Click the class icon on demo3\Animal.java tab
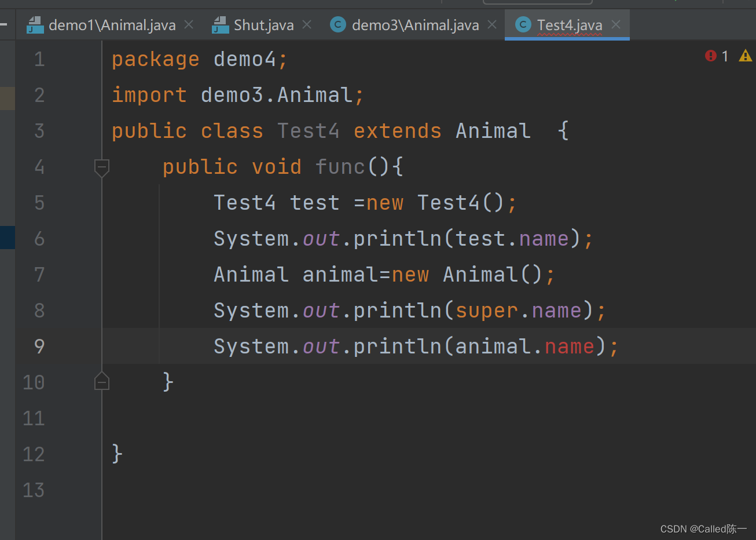 tap(337, 24)
